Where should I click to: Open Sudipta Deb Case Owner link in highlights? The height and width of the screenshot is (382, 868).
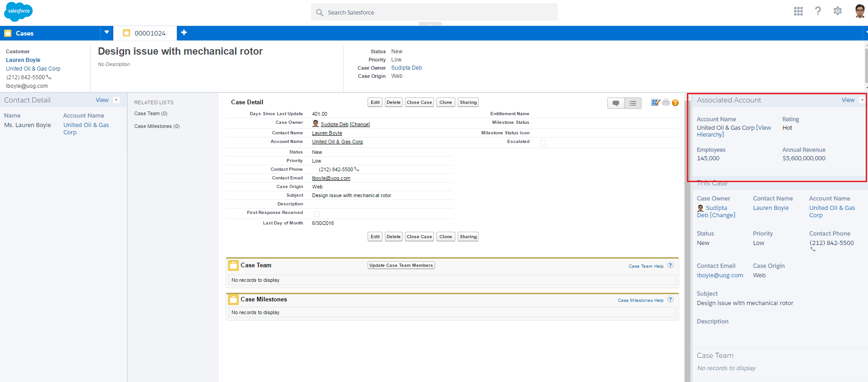click(407, 68)
